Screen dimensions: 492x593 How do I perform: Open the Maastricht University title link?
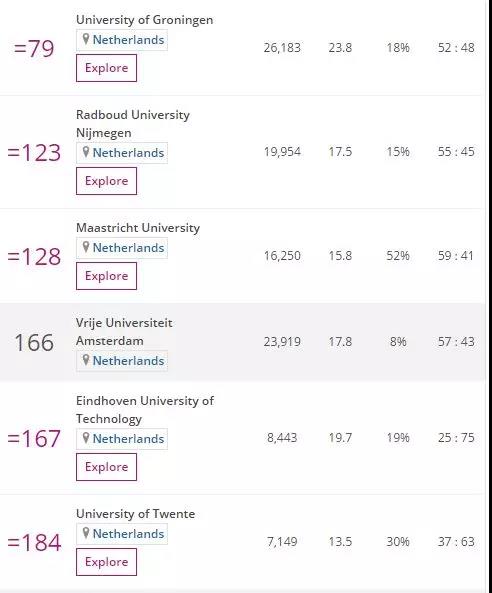(138, 228)
